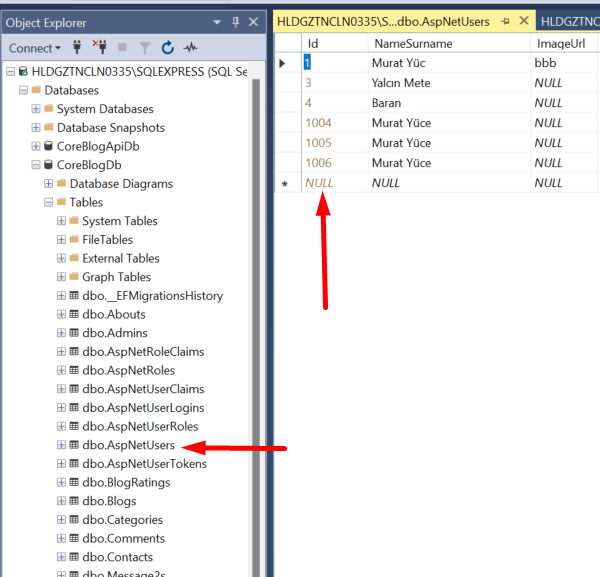Click the CoreBlogDb database cylinder icon
Image resolution: width=600 pixels, height=577 pixels.
tap(48, 165)
